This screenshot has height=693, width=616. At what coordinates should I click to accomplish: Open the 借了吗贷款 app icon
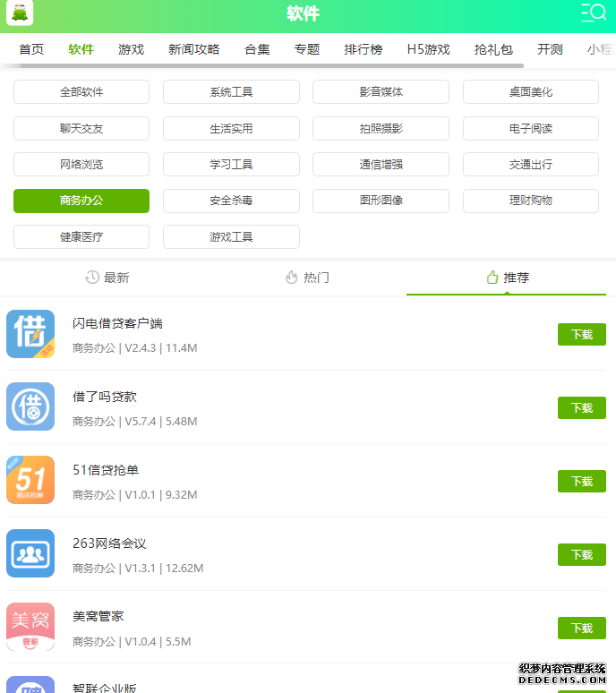(30, 406)
